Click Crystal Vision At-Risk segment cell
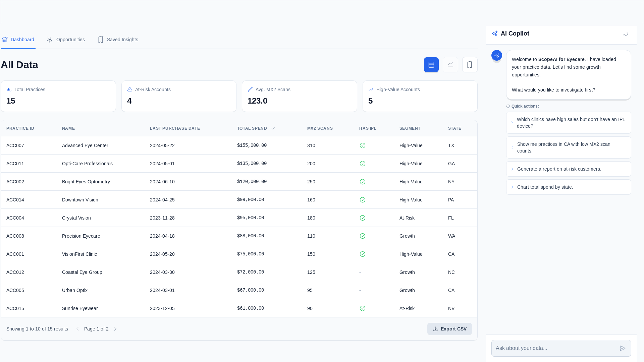Viewport: 644px width, 362px height. (x=407, y=218)
